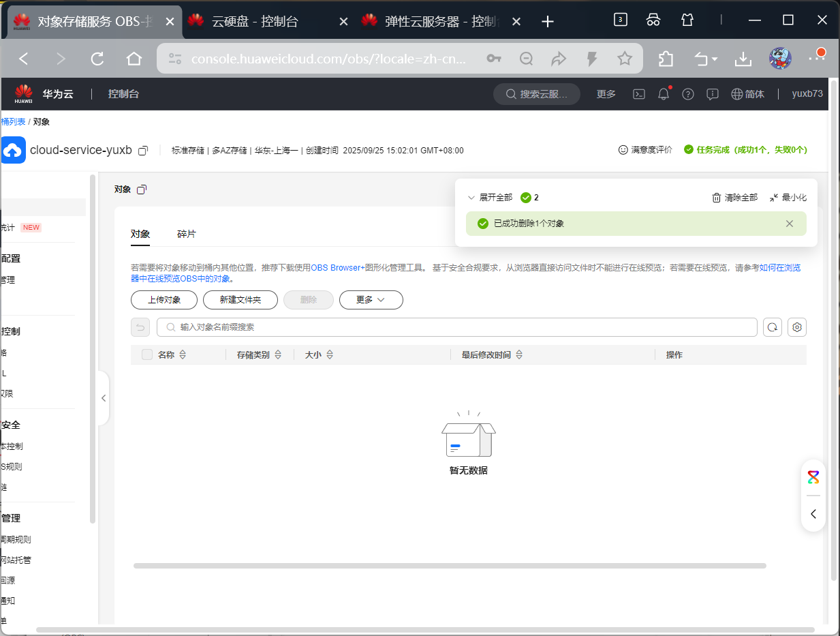Image resolution: width=840 pixels, height=636 pixels.
Task: Open the browser profile avatar
Action: (780, 59)
